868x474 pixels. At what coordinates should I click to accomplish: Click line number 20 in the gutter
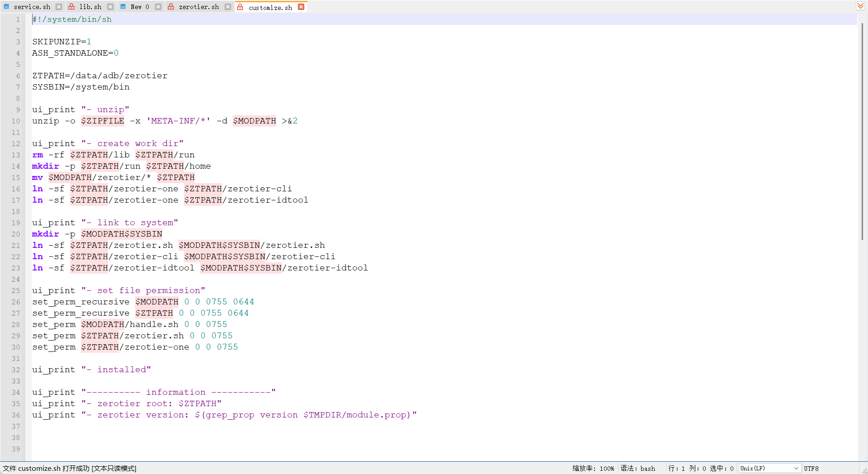coord(16,234)
